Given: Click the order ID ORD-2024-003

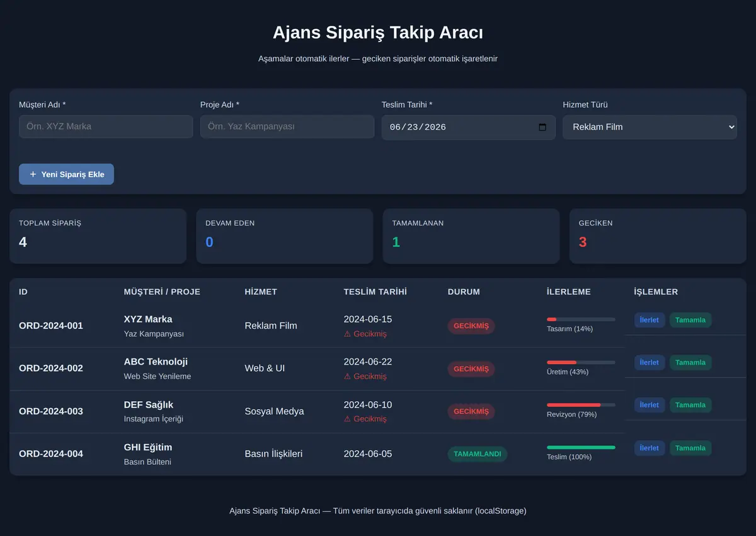Looking at the screenshot, I should coord(51,411).
